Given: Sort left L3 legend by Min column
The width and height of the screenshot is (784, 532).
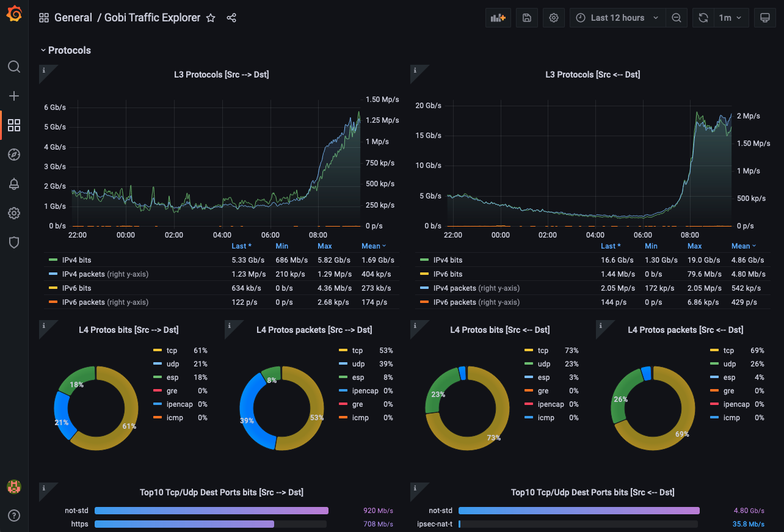Looking at the screenshot, I should [x=281, y=246].
